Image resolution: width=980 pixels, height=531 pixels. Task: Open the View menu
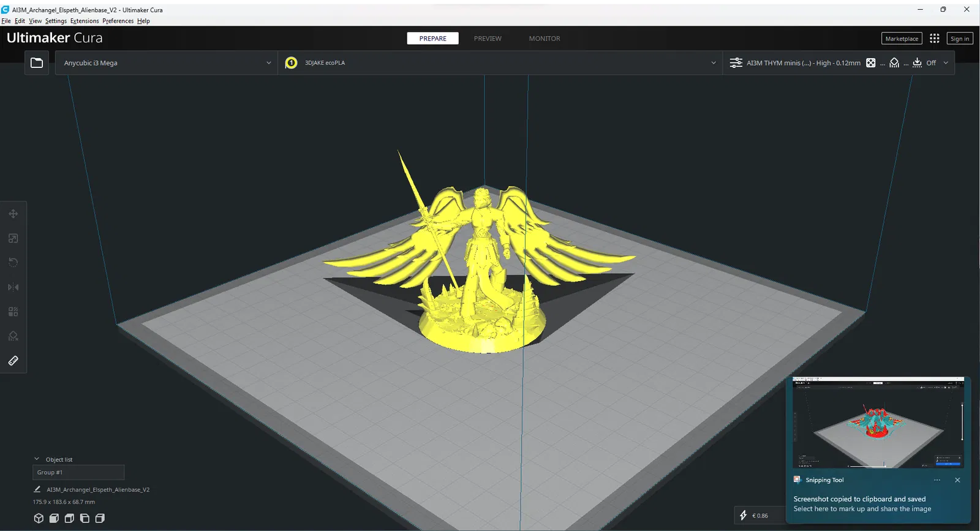(x=36, y=21)
